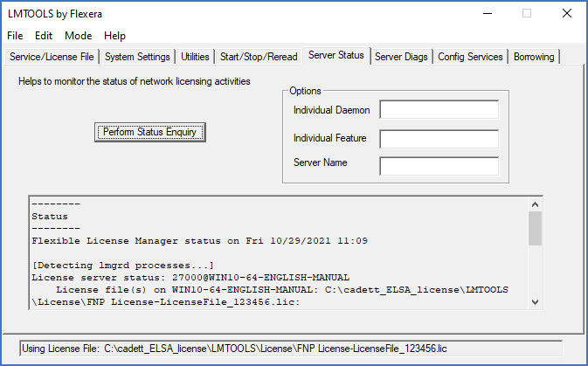Minimize the LMTOOLS window
The width and height of the screenshot is (588, 366).
point(488,13)
